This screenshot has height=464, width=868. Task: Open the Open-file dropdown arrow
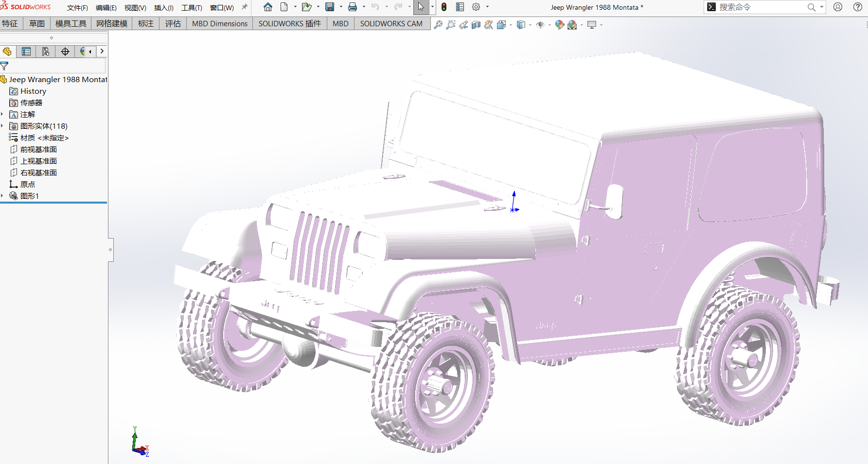pyautogui.click(x=318, y=7)
